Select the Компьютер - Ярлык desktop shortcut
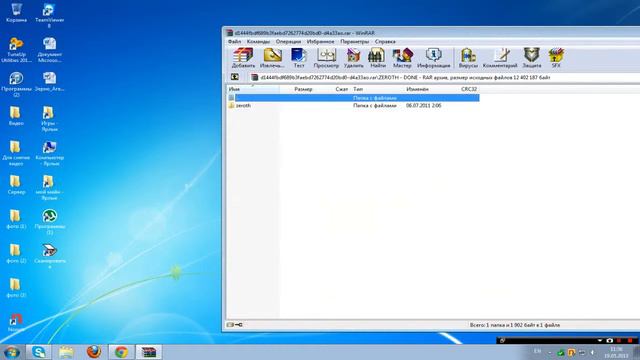This screenshot has height=360, width=640. [x=49, y=153]
